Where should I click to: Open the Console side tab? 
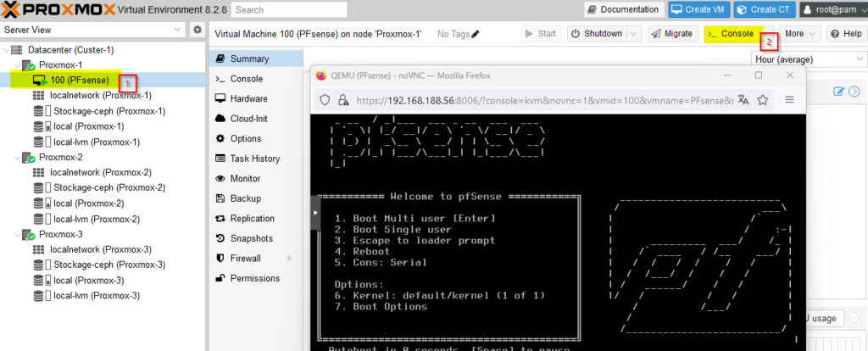pos(256,79)
